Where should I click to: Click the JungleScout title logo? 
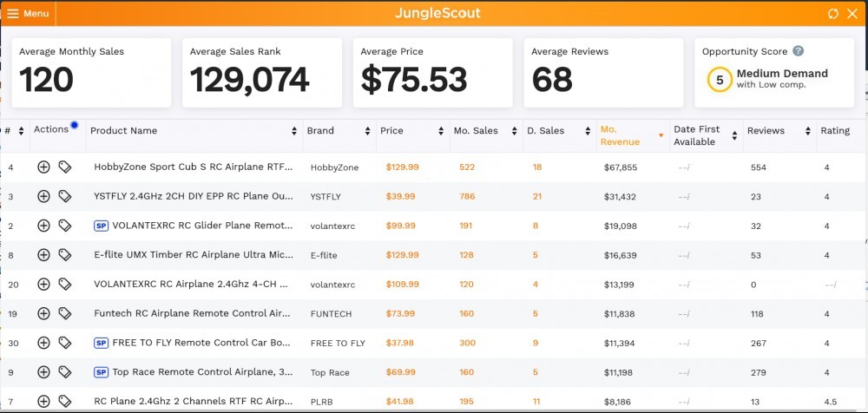[x=437, y=13]
